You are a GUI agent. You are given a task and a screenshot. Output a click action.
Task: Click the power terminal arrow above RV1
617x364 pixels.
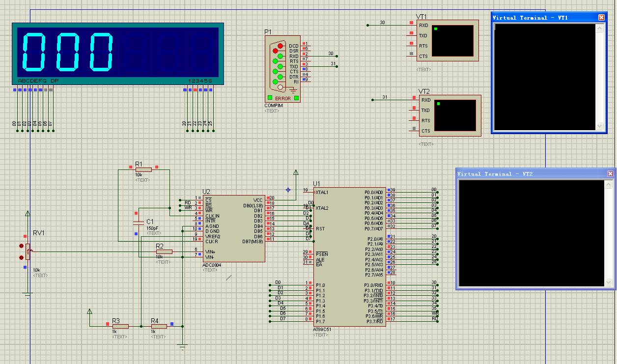[28, 214]
